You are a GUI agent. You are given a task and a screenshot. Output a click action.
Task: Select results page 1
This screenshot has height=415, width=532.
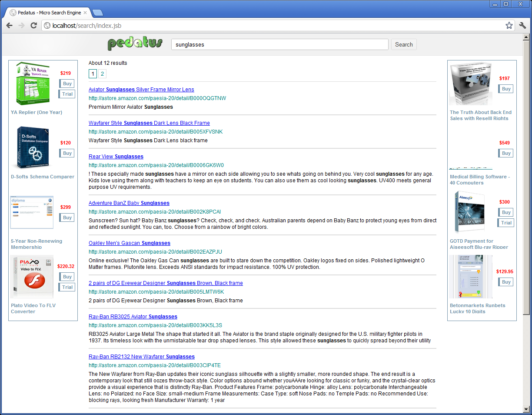click(93, 74)
